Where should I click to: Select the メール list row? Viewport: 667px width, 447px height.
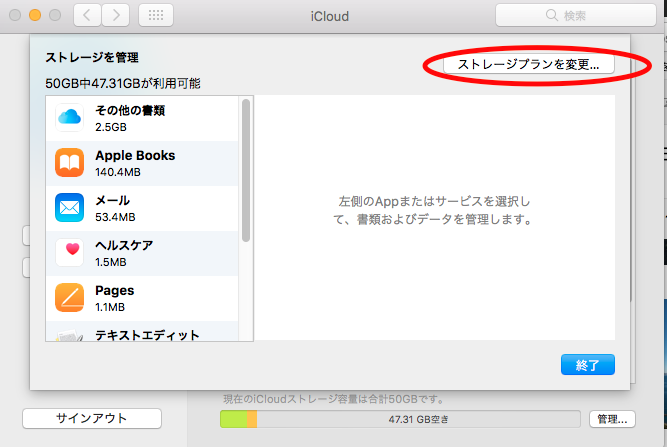click(x=142, y=209)
